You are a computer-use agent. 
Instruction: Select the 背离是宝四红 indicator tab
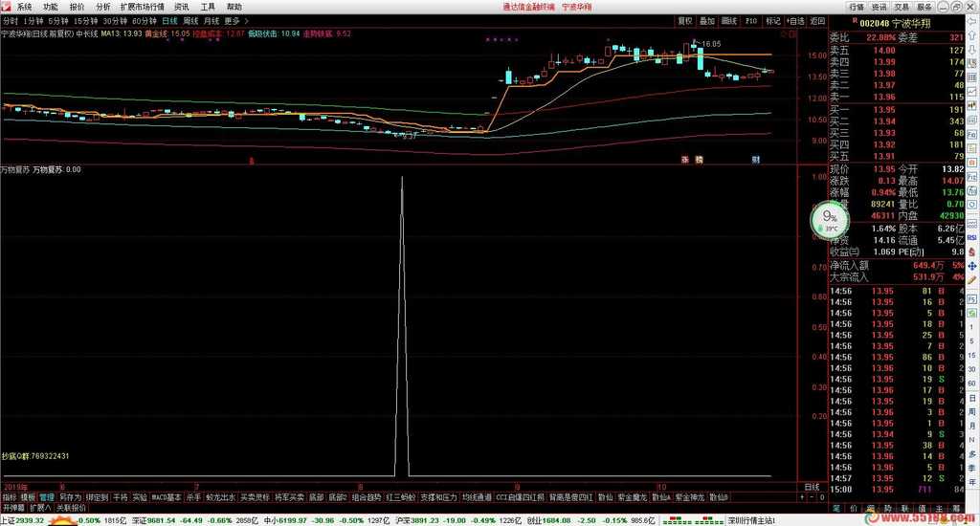571,498
